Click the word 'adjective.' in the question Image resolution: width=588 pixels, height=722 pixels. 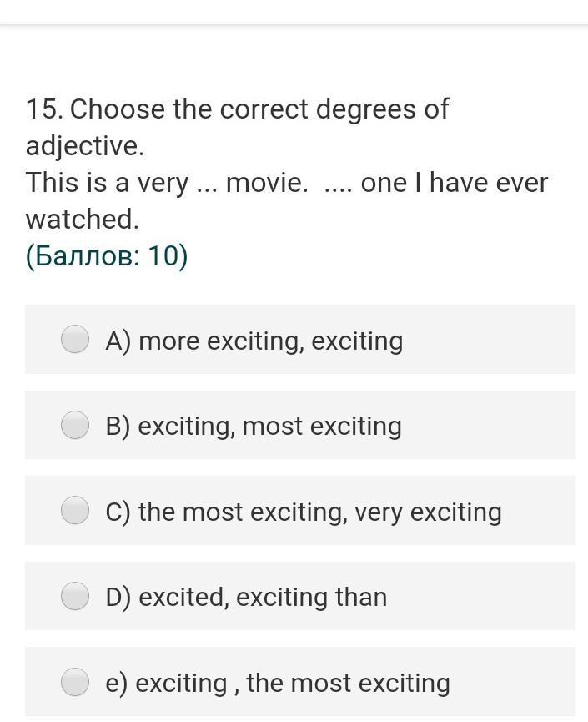click(x=84, y=146)
